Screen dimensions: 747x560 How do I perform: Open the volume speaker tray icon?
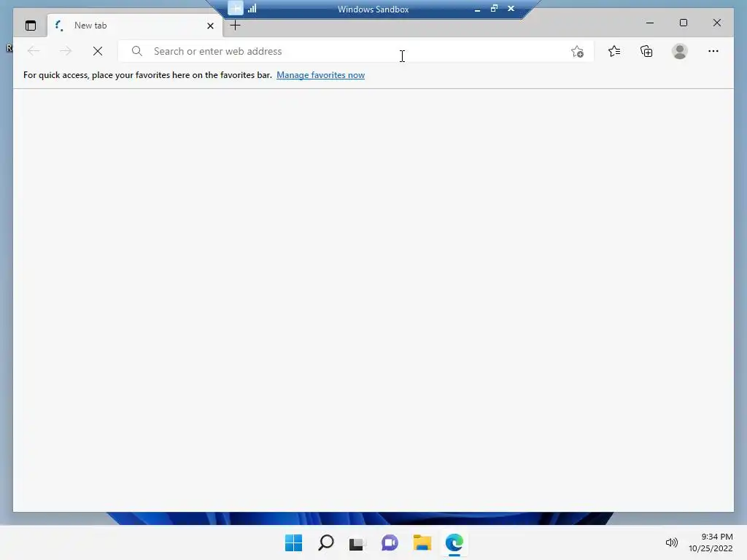[671, 542]
